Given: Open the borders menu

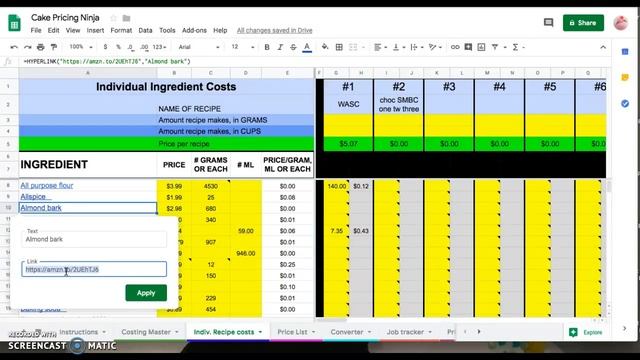Looking at the screenshot, I should coord(339,47).
